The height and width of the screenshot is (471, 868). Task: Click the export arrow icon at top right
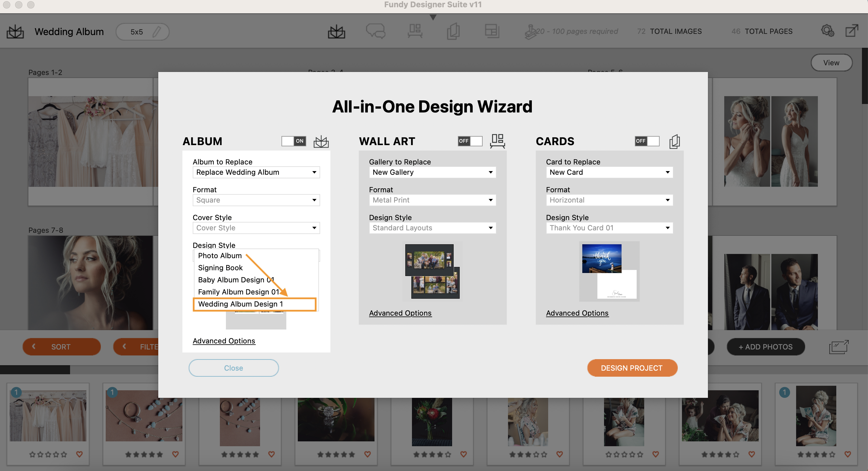(x=851, y=31)
